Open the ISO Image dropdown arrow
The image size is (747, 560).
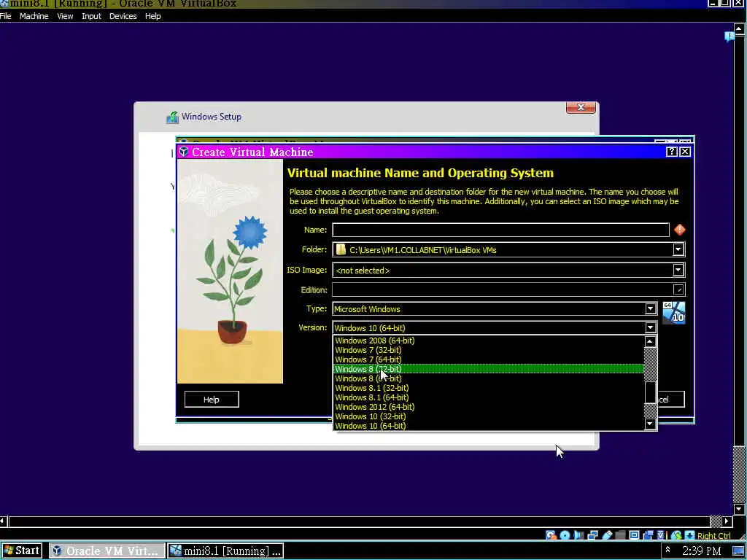pyautogui.click(x=678, y=270)
